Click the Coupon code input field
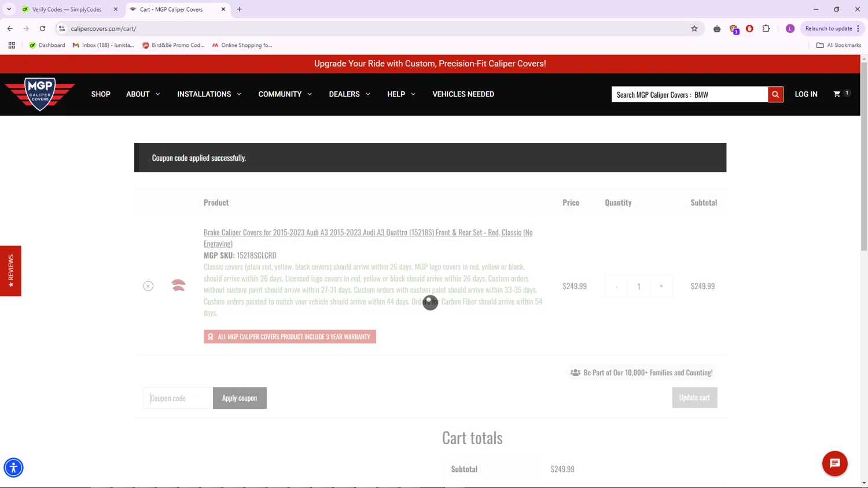 pos(177,398)
